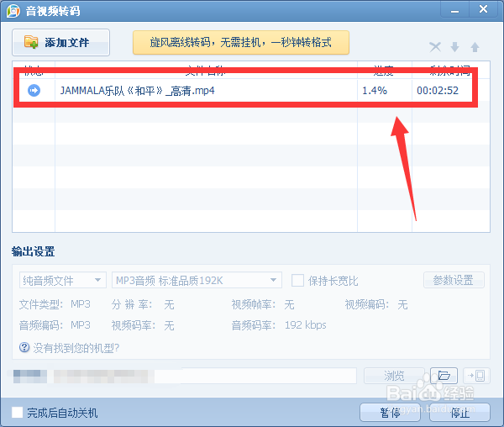
Task: Open the 没有找到您的机型? link
Action: pos(76,348)
